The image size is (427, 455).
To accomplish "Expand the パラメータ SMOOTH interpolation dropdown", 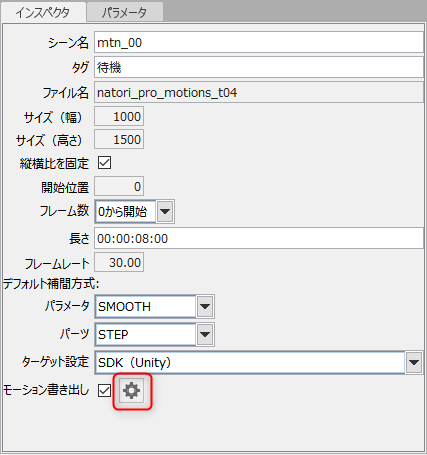I will (x=205, y=306).
